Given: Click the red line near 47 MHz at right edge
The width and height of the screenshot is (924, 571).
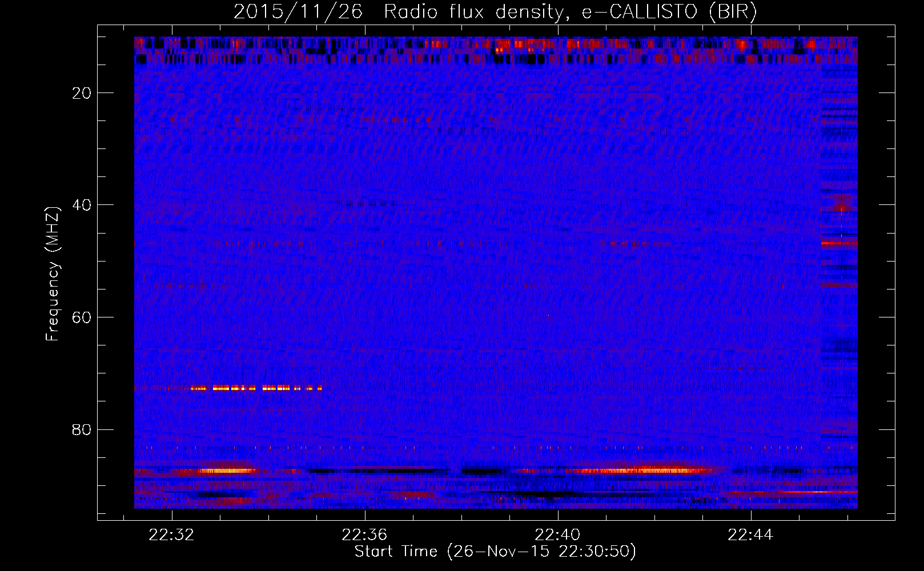Looking at the screenshot, I should [x=839, y=243].
